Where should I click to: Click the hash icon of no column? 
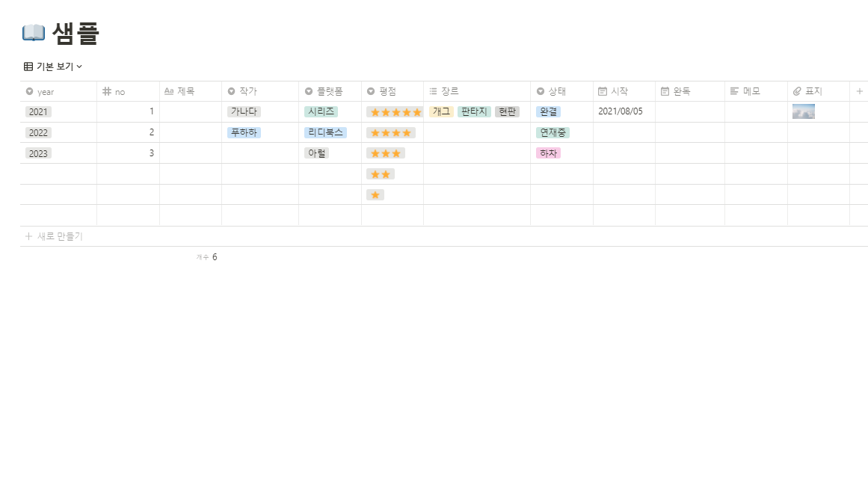[x=106, y=91]
